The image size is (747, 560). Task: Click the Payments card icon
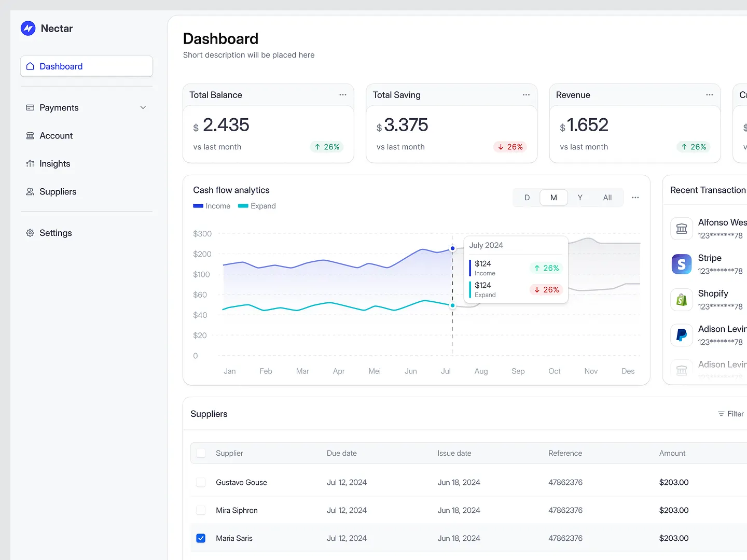[x=30, y=107]
